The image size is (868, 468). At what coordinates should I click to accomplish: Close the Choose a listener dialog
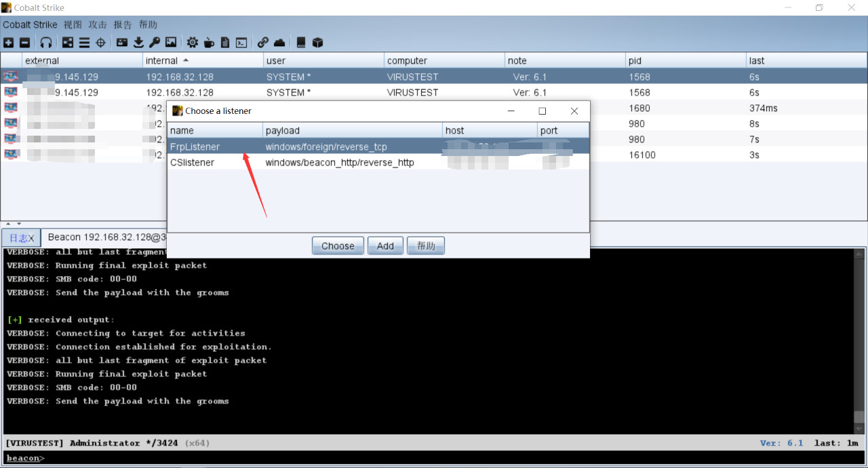[x=574, y=111]
